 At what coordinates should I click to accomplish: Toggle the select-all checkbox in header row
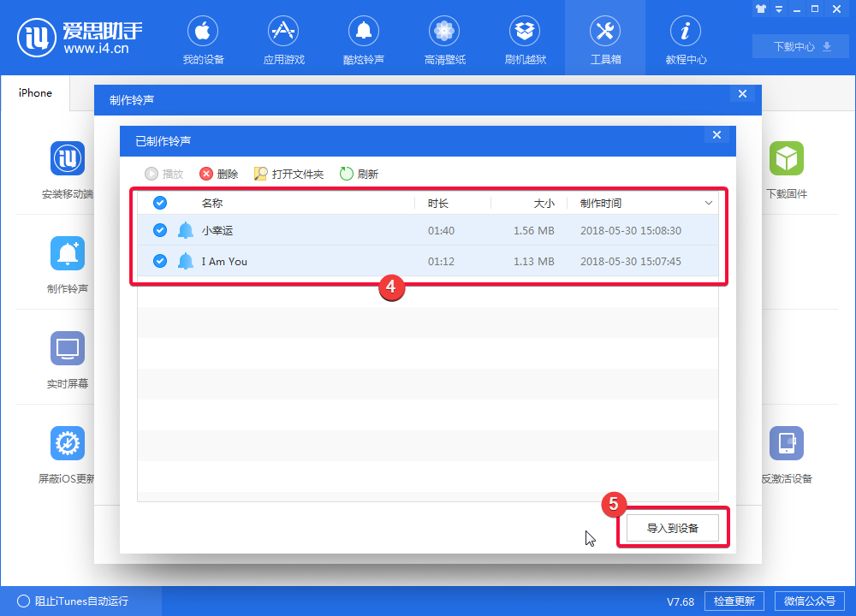tap(160, 203)
